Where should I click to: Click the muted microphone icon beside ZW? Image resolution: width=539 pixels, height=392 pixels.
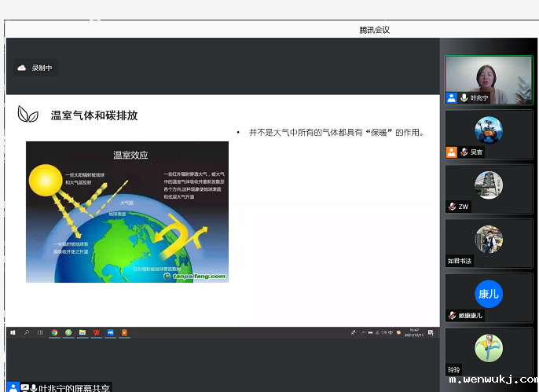[452, 207]
